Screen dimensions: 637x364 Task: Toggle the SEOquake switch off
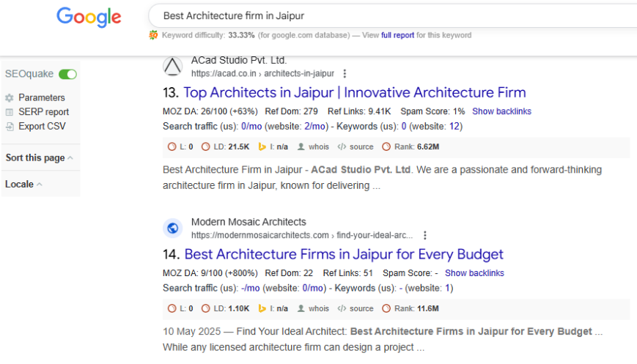point(67,74)
